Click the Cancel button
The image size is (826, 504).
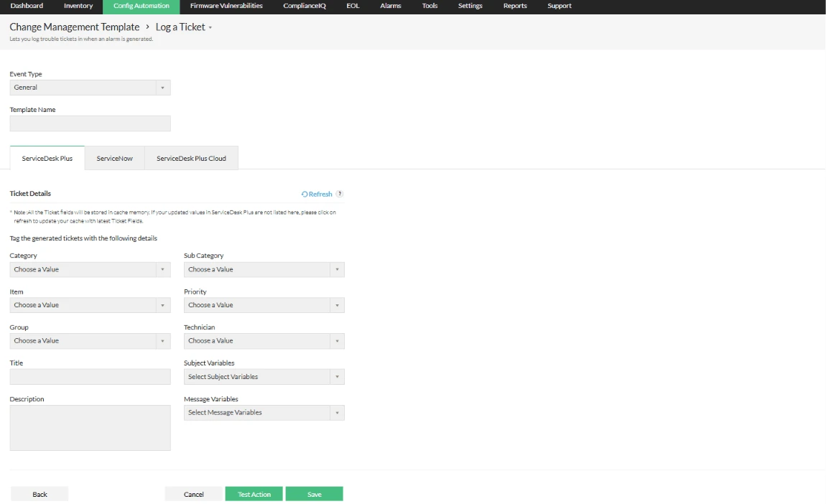pos(193,494)
